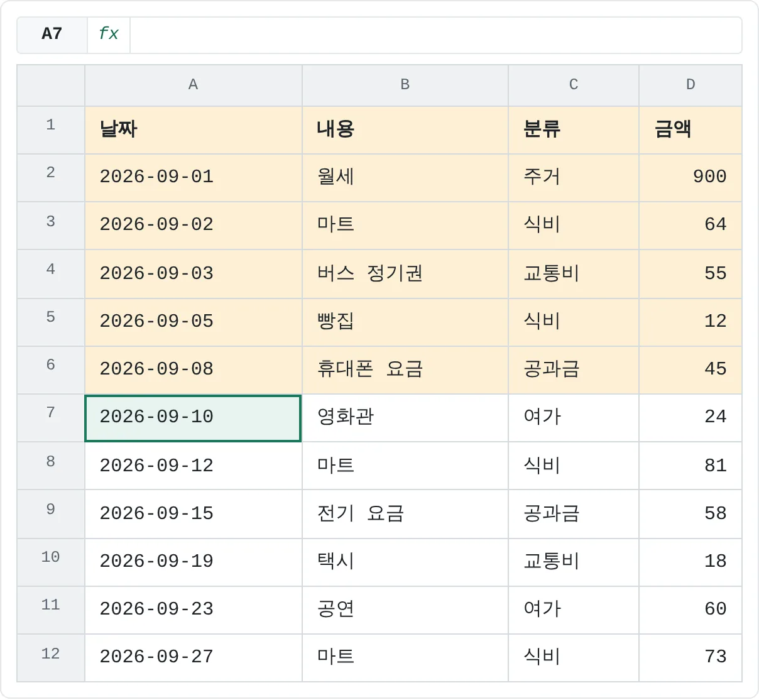Select row 8 header

coord(51,466)
